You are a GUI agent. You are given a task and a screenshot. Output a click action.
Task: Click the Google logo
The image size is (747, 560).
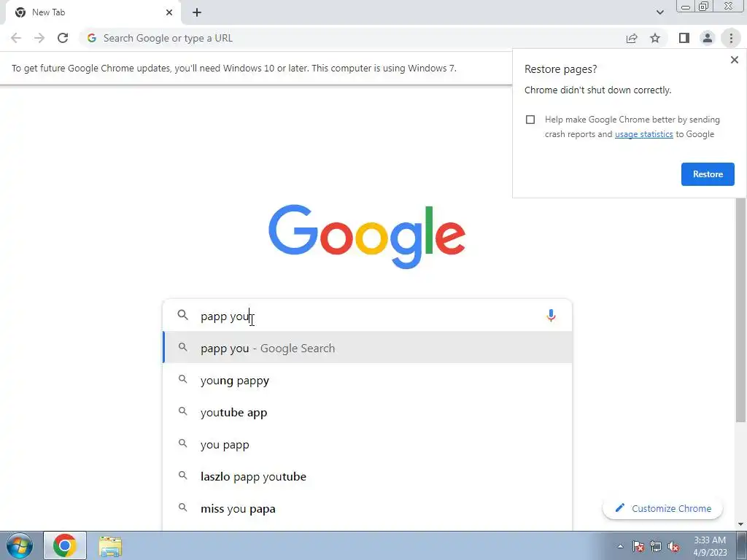(367, 237)
